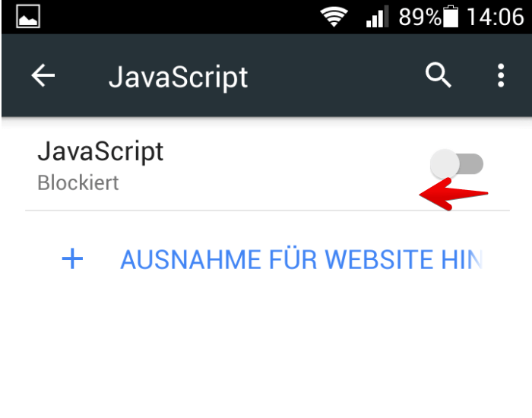This screenshot has height=418, width=532.
Task: Tap the battery icon in status bar
Action: (x=451, y=16)
